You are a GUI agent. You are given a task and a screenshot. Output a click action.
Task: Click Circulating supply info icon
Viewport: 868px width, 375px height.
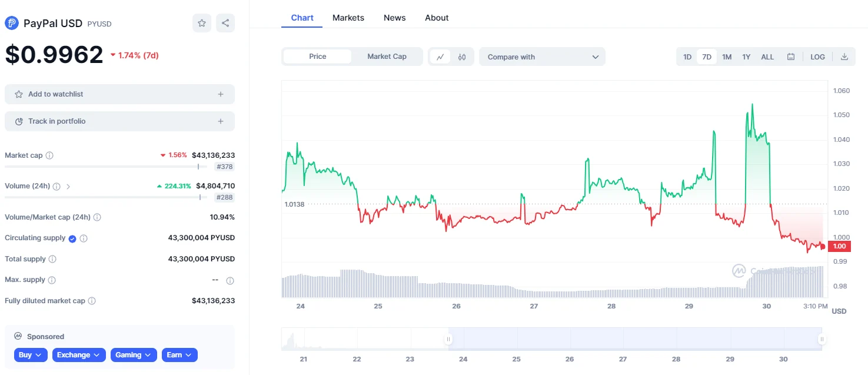(x=84, y=238)
